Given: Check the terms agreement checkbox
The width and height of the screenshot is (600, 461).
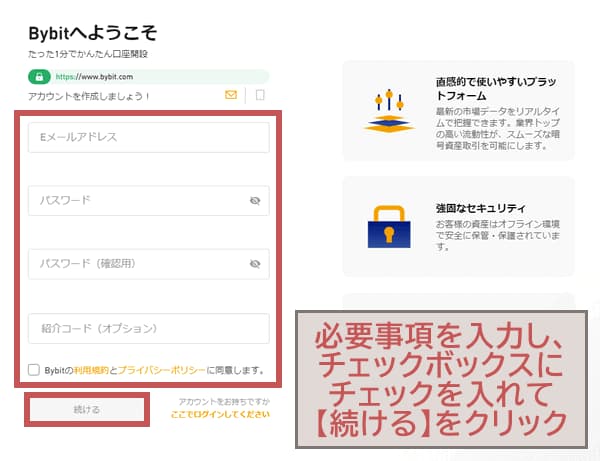Looking at the screenshot, I should click(x=34, y=370).
